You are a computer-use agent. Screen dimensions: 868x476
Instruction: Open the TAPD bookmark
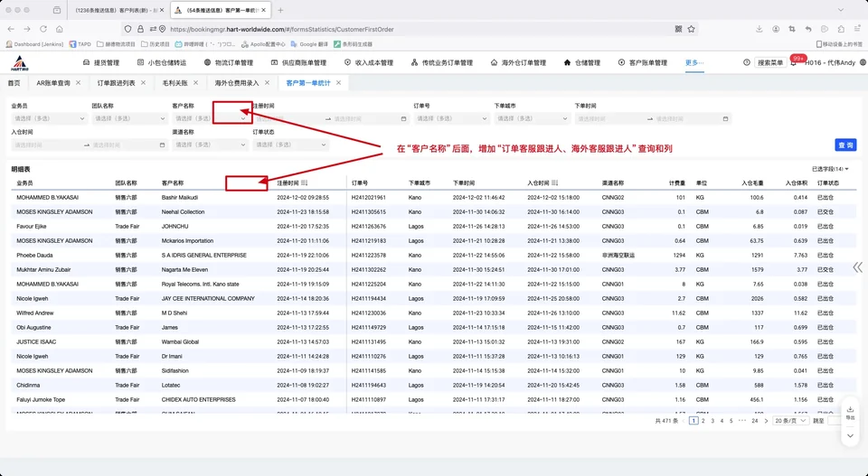(80, 44)
